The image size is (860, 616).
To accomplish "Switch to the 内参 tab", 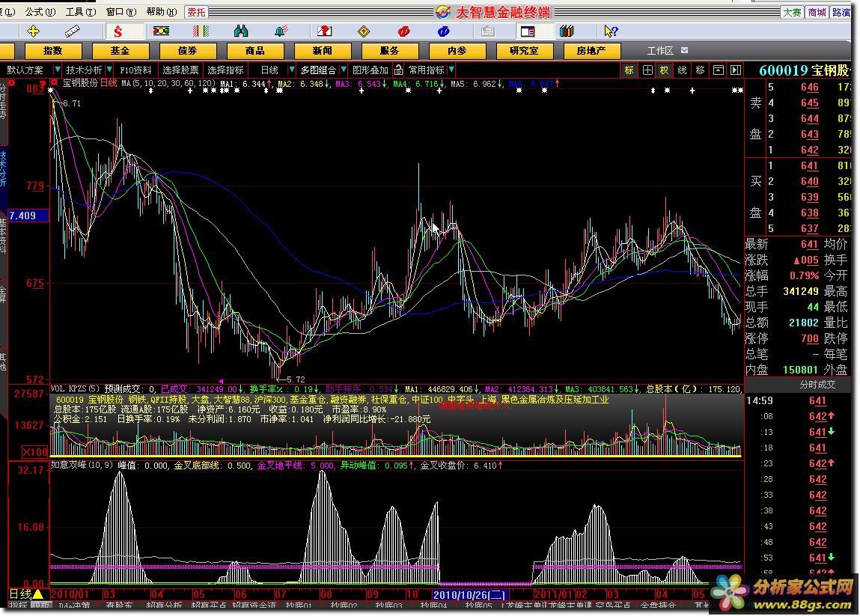I will [457, 50].
